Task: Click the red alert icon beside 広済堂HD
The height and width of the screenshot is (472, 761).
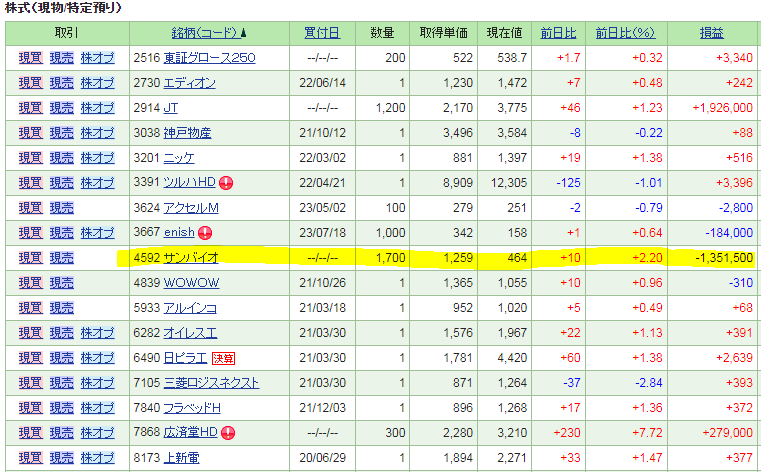Action: click(x=228, y=433)
